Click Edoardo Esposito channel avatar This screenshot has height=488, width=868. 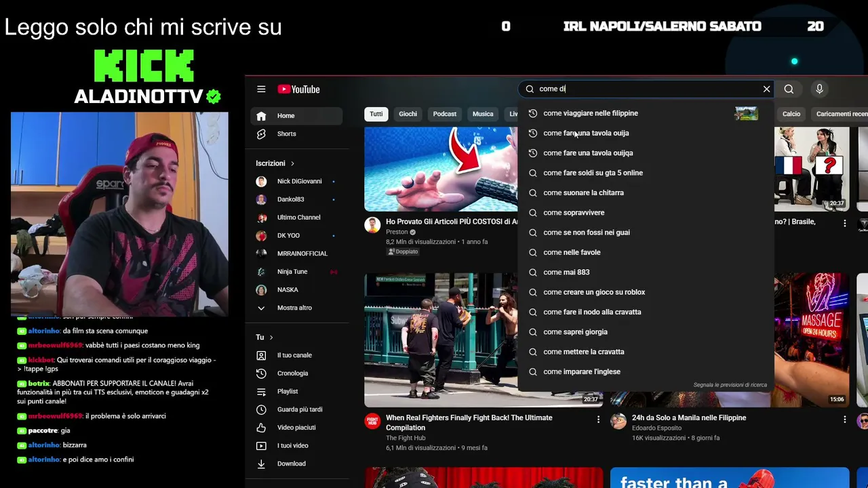tap(618, 422)
